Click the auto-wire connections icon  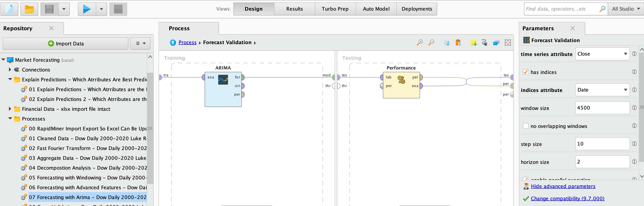(x=485, y=43)
